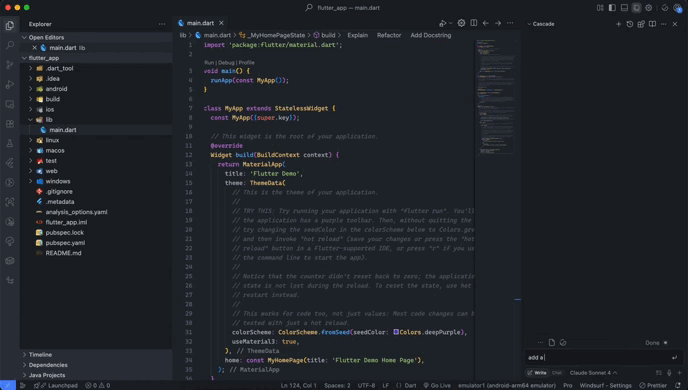Expand the Timeline section

click(x=40, y=354)
